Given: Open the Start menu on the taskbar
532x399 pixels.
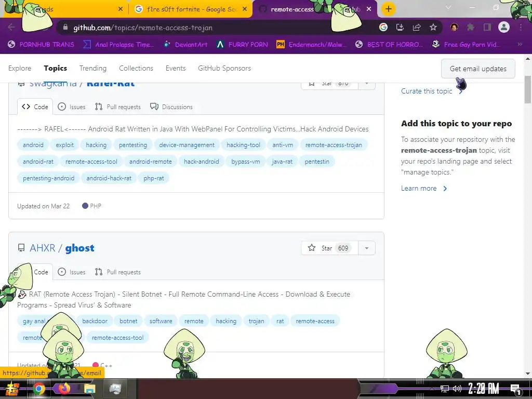Looking at the screenshot, I should (x=12, y=389).
